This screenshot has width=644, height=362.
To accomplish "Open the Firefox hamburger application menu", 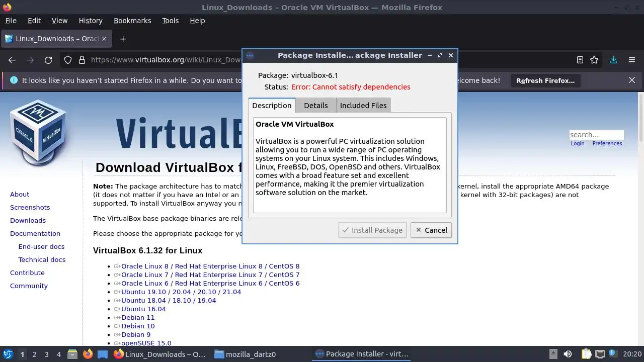I will [632, 60].
